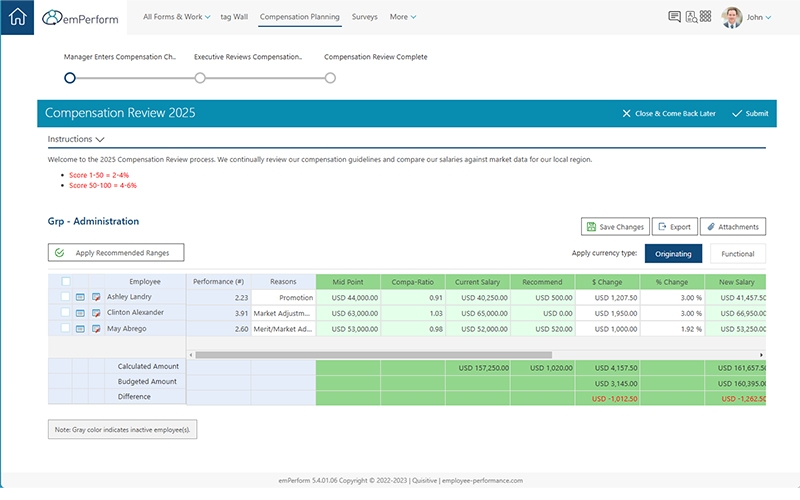
Task: Open John's user account menu
Action: [x=756, y=17]
